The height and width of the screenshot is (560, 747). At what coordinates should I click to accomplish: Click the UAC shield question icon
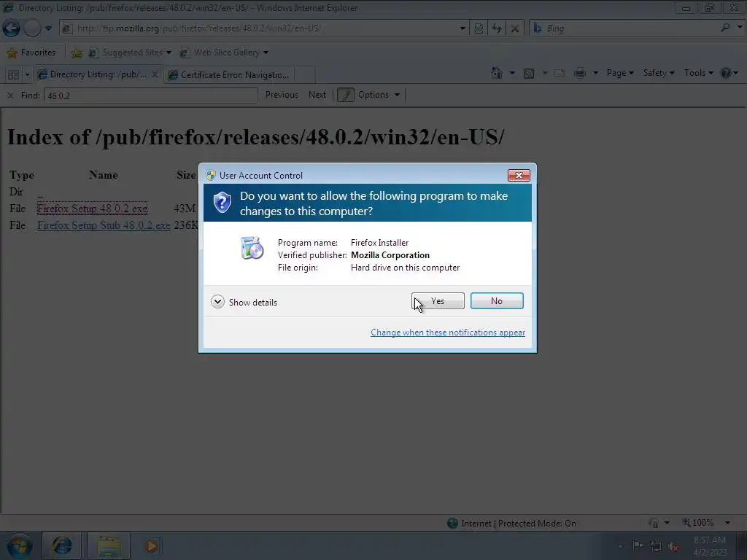pyautogui.click(x=222, y=203)
